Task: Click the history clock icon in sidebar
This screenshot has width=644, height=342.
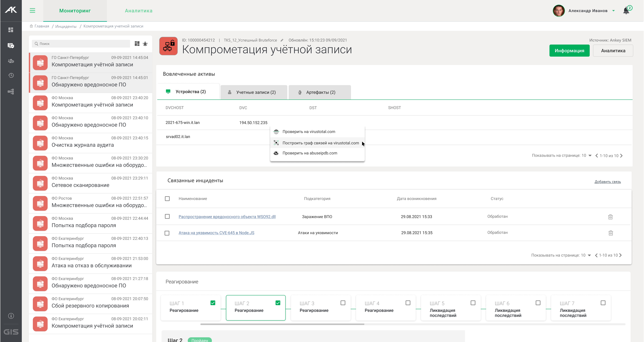Action: pos(11,75)
